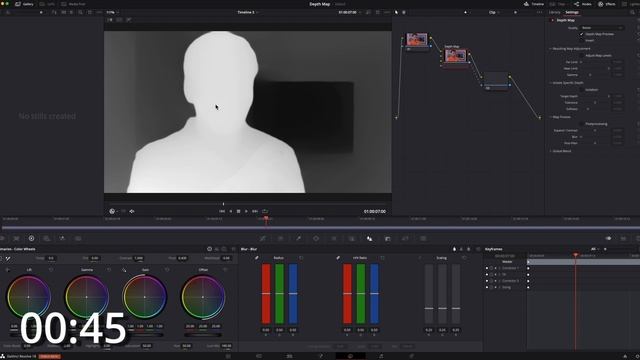The height and width of the screenshot is (360, 640).
Task: Play the viewer in reverse
Action: coord(231,211)
